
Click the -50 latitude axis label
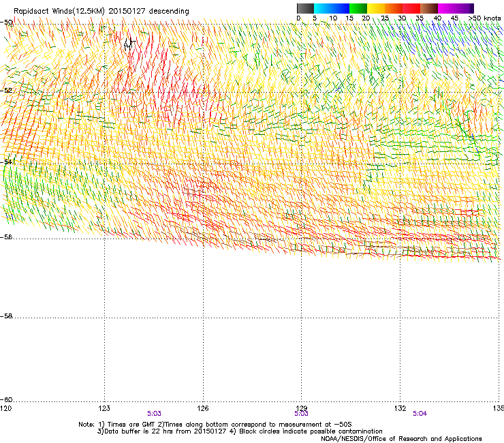(7, 22)
